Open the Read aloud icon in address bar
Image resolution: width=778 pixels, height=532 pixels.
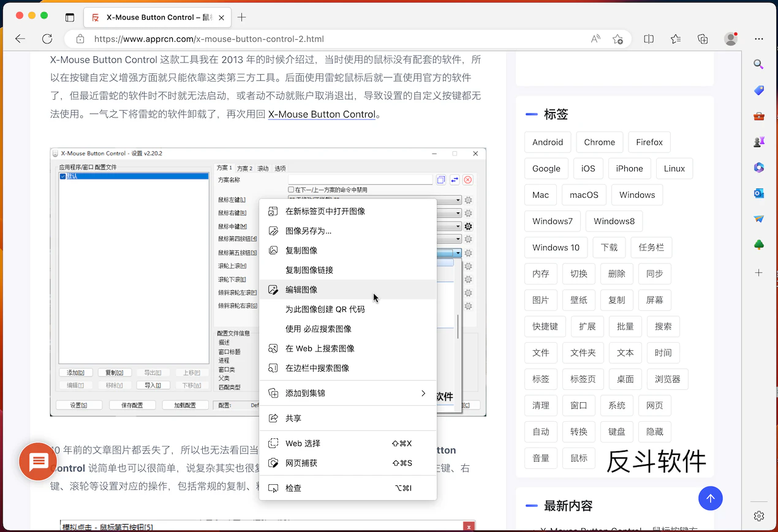pyautogui.click(x=595, y=39)
